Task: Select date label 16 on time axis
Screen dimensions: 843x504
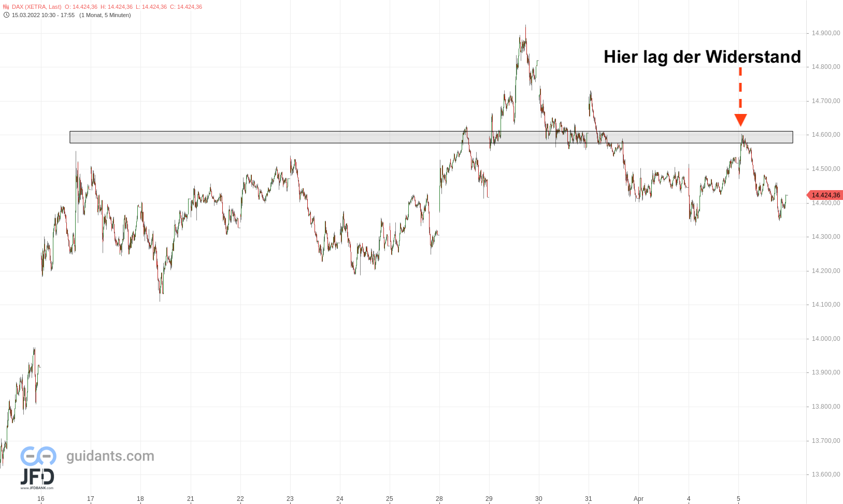Action: click(41, 499)
